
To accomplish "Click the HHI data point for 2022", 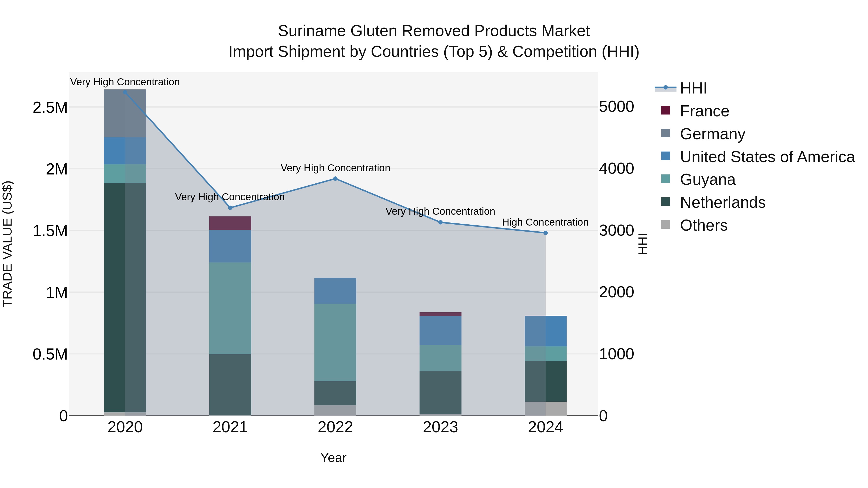I will tap(335, 179).
